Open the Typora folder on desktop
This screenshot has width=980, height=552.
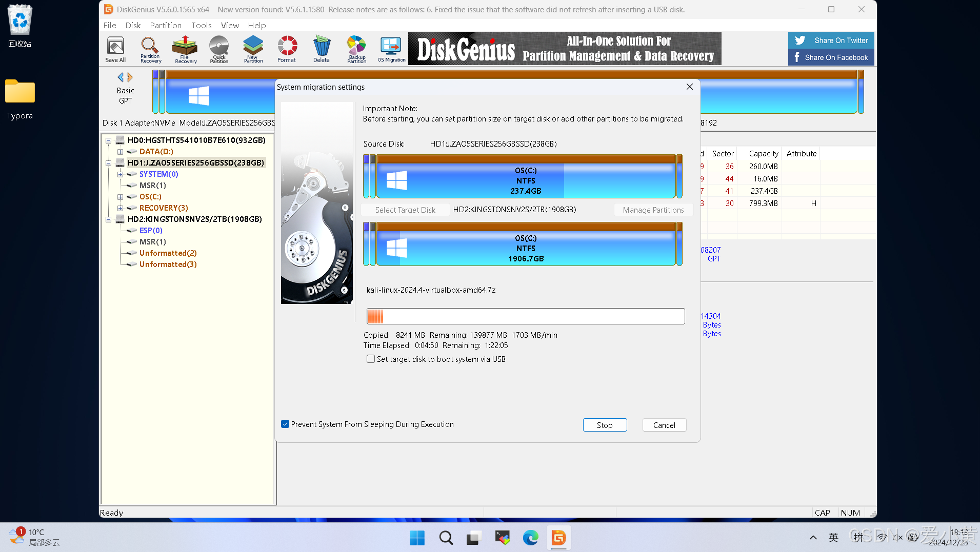point(20,99)
